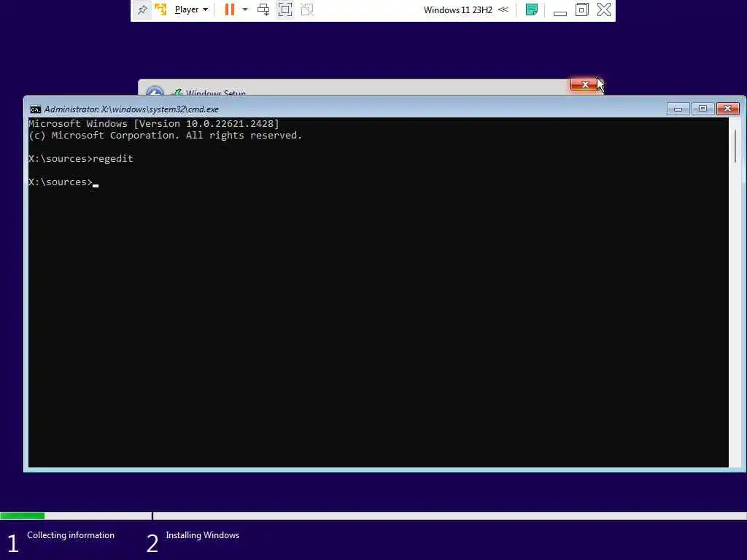Click the Installing Windows step label

203,535
